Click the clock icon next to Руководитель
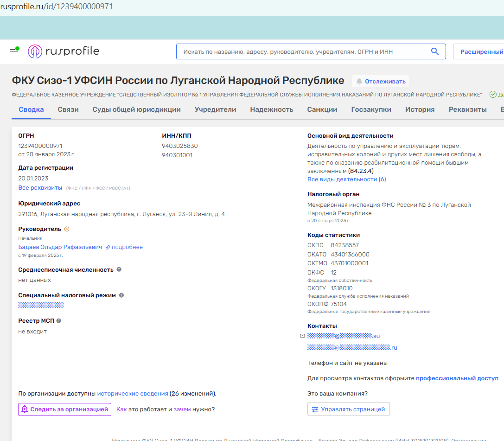The width and height of the screenshot is (504, 441). pyautogui.click(x=67, y=229)
